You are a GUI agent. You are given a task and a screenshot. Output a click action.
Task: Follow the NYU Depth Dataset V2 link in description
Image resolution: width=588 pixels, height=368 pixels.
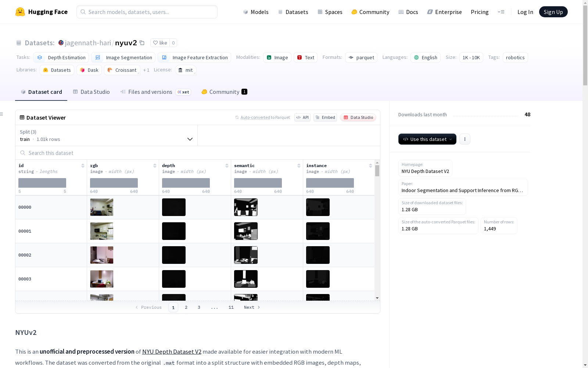click(x=172, y=351)
